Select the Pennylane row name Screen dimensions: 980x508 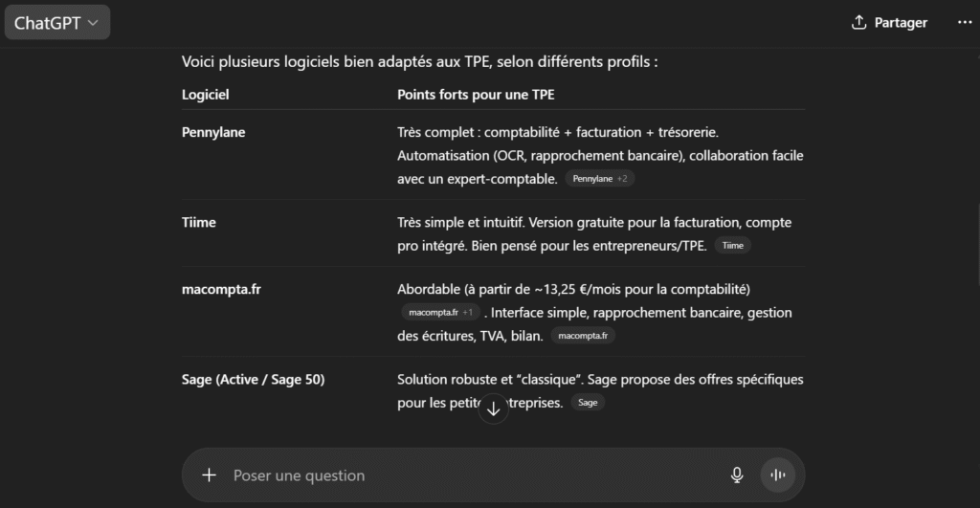pos(213,133)
